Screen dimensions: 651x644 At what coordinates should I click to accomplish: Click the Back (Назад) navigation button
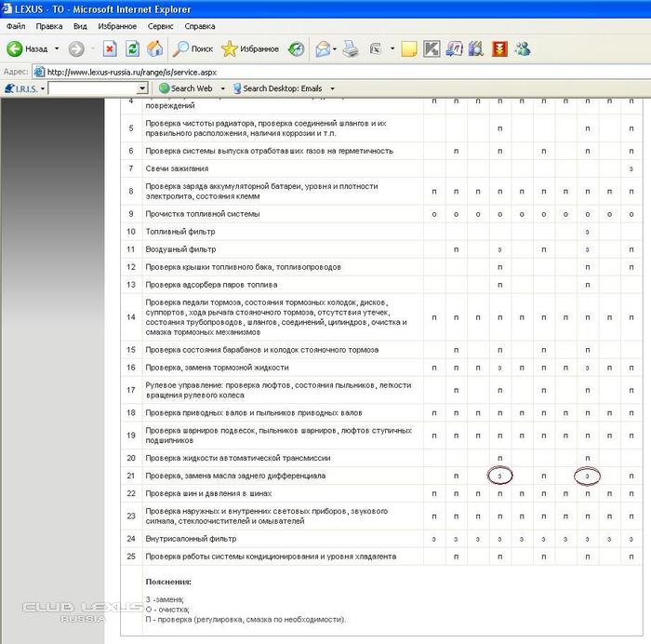[28, 48]
